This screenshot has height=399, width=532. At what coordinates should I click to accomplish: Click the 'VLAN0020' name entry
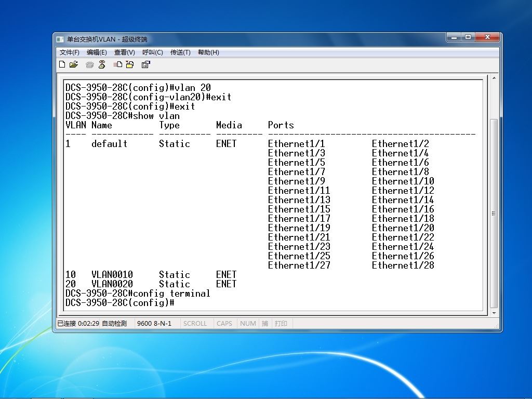coord(112,284)
